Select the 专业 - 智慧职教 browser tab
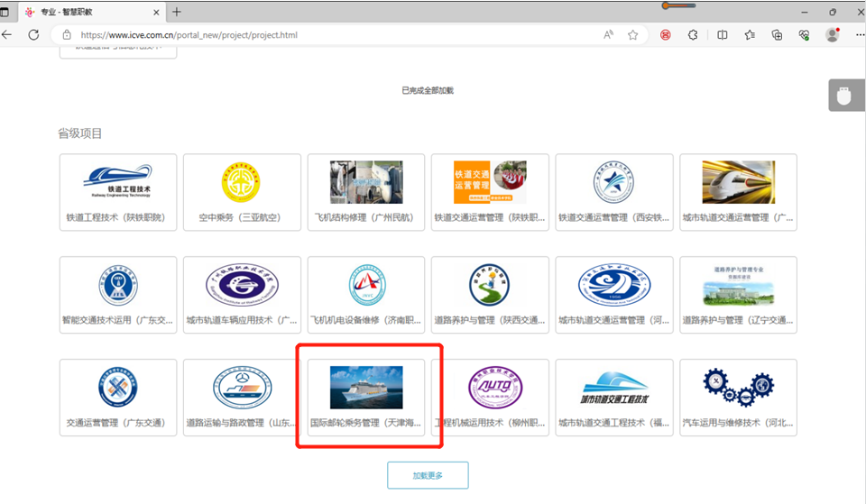Screen dimensions: 866x504 click(91, 12)
